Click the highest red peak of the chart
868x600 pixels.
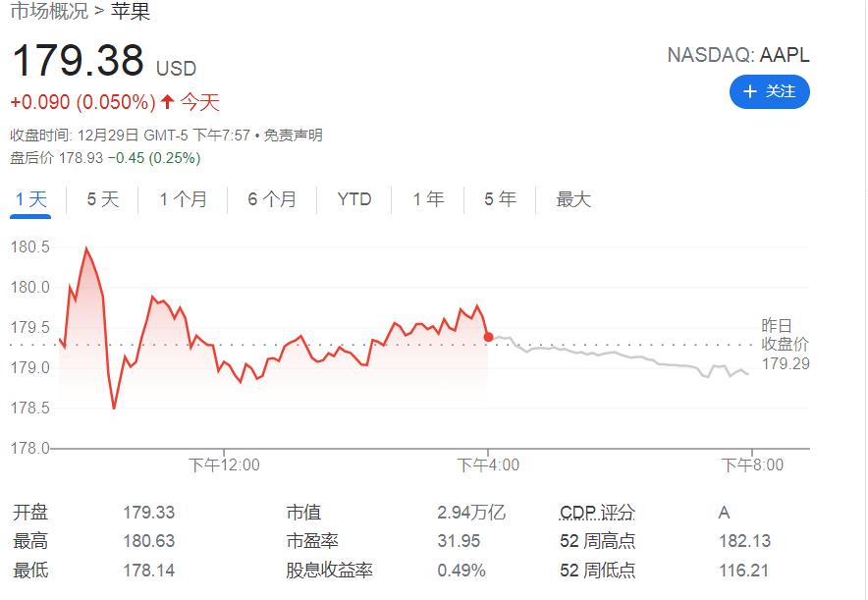click(86, 248)
